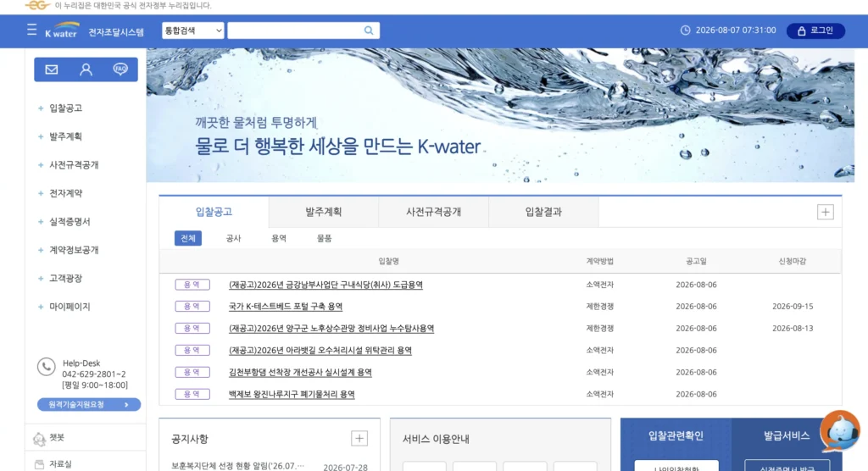Open 금강남부사업단 구내식당(취사) 도급용역 notice
The width and height of the screenshot is (868, 471).
click(x=325, y=285)
